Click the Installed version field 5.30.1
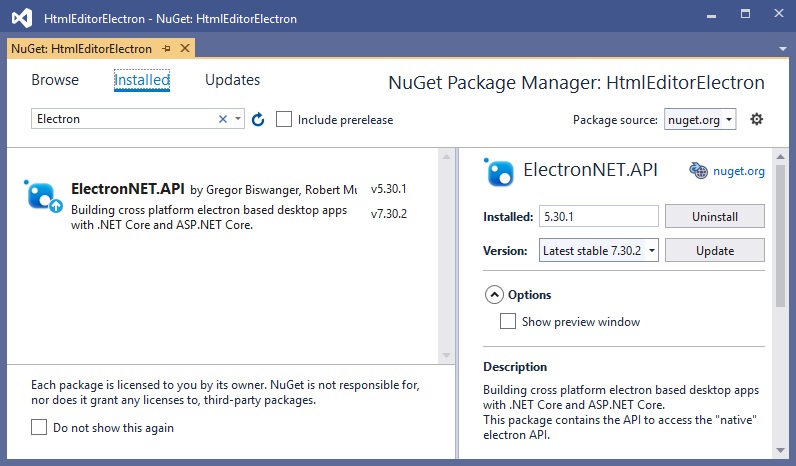 coord(599,216)
